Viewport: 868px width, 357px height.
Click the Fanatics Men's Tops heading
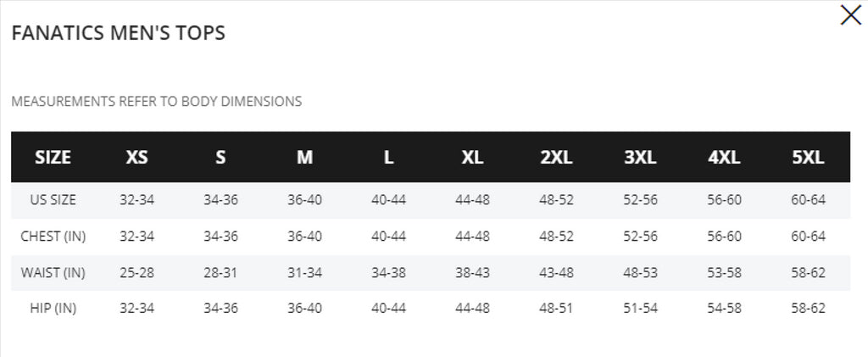[119, 33]
